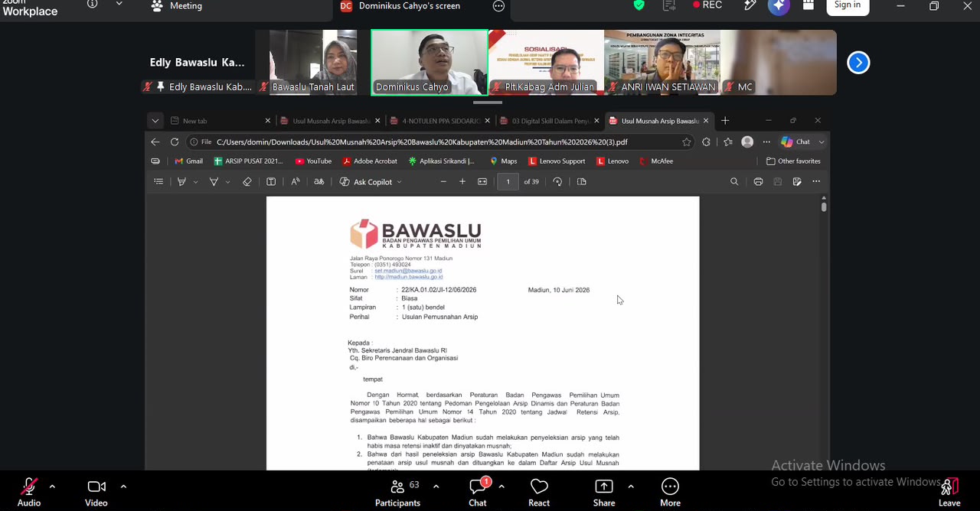This screenshot has width=980, height=511.
Task: Add a new browser tab
Action: pos(725,121)
